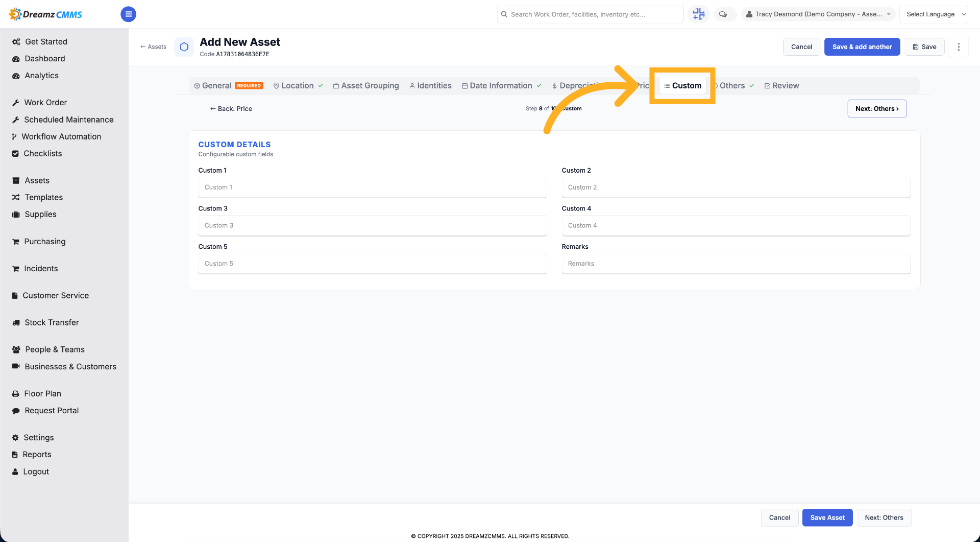Open People & Teams in sidebar

(48, 349)
